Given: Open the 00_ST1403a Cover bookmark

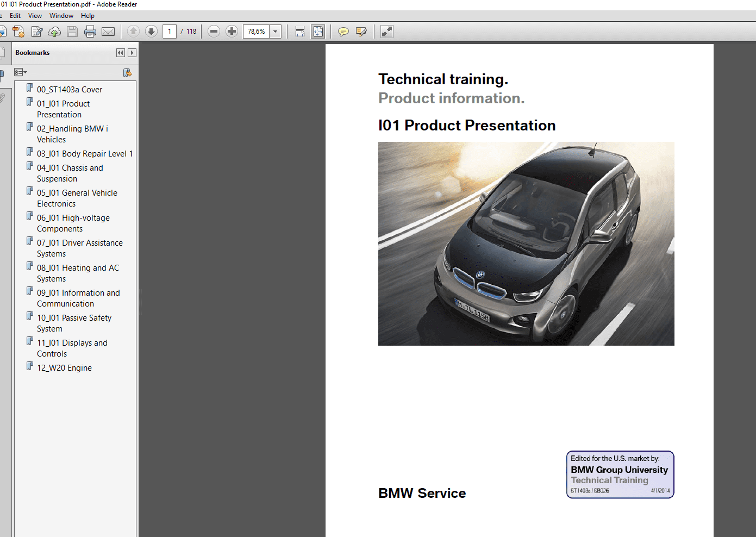Looking at the screenshot, I should click(x=70, y=90).
